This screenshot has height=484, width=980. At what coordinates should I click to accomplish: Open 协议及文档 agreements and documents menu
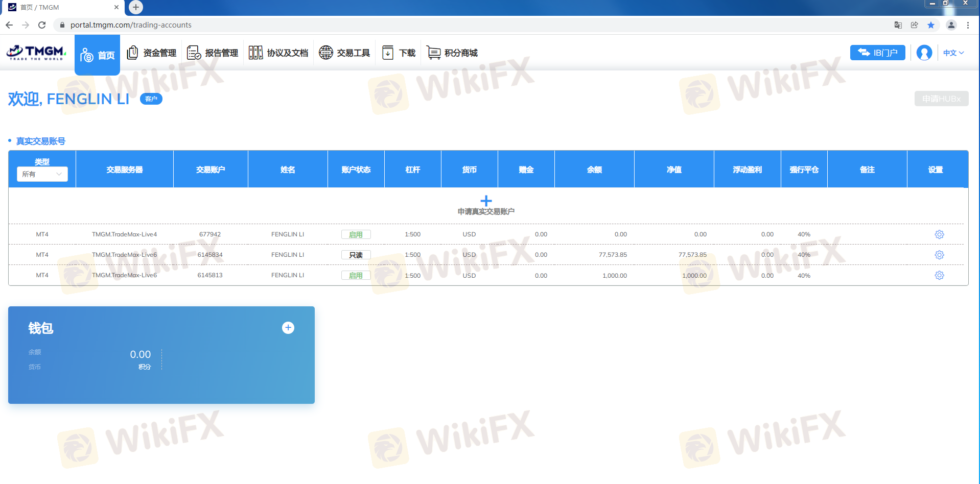coord(278,53)
